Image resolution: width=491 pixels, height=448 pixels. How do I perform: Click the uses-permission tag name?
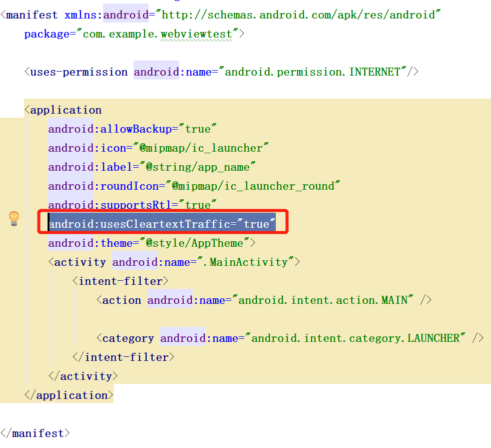coord(79,72)
